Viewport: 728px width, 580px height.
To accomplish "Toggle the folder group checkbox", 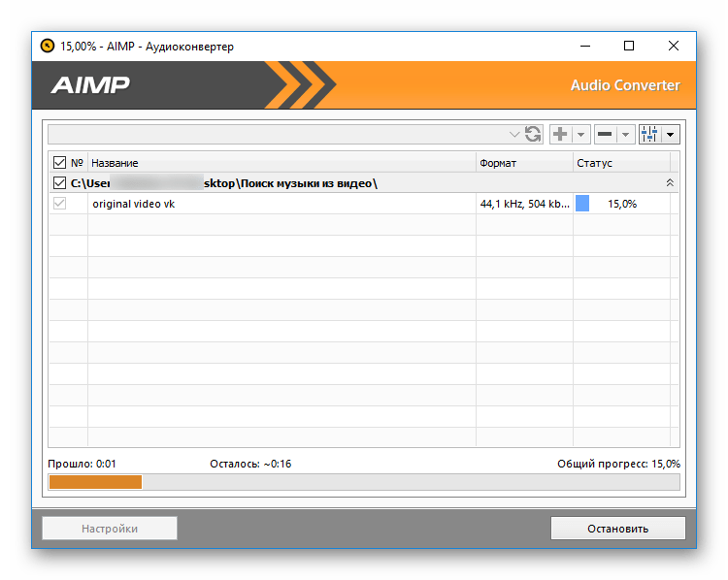I will click(59, 183).
